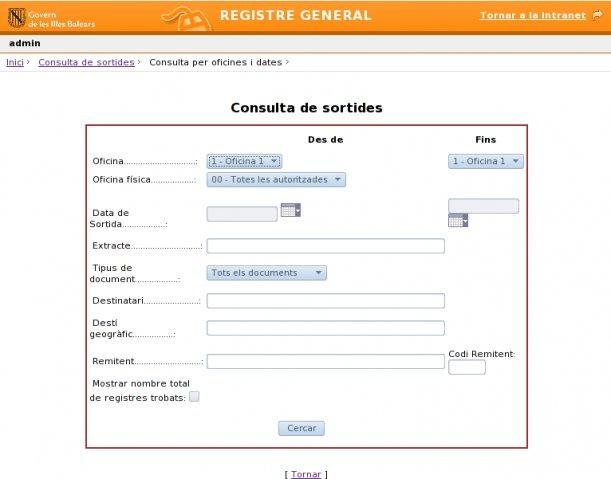Click the Remitent input field
The width and height of the screenshot is (611, 479).
pyautogui.click(x=325, y=361)
